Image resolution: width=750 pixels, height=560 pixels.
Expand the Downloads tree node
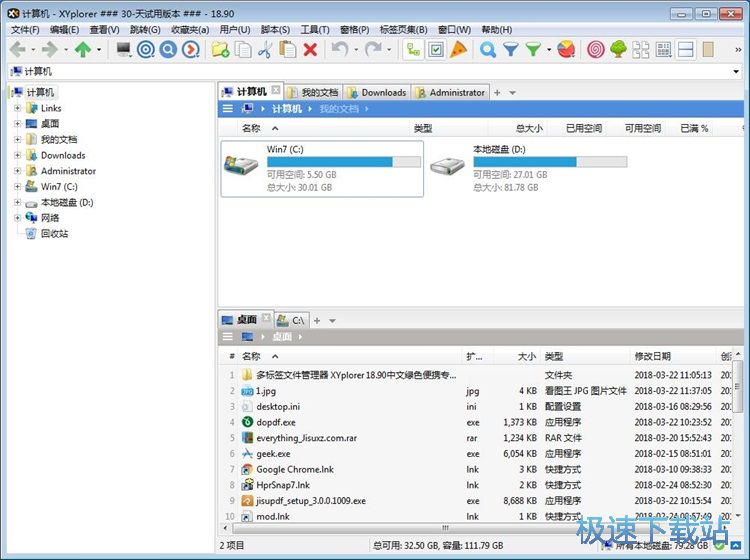(x=17, y=155)
